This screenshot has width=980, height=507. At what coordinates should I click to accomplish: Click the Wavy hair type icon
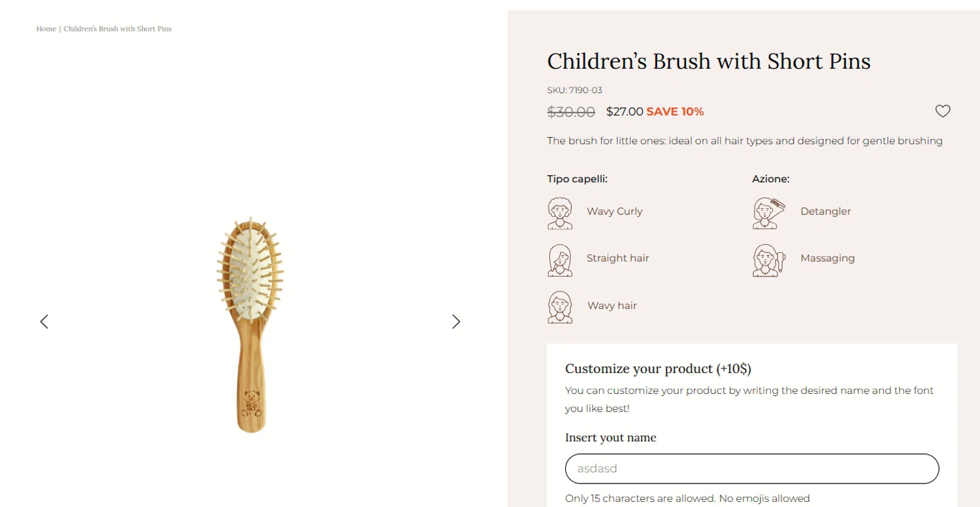point(560,307)
